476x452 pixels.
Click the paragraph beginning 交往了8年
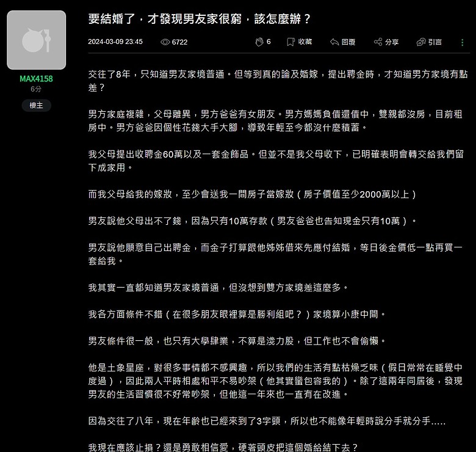(x=278, y=81)
